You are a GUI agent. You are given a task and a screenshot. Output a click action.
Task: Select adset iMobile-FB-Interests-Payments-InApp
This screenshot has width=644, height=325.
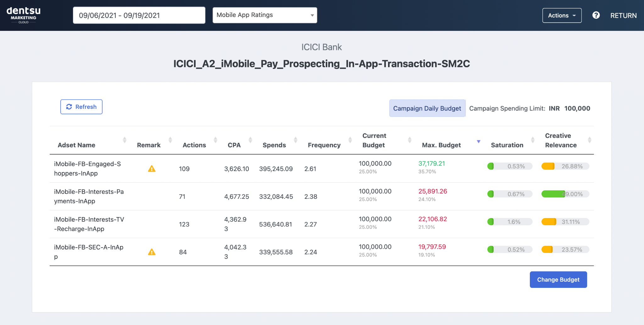tap(89, 196)
